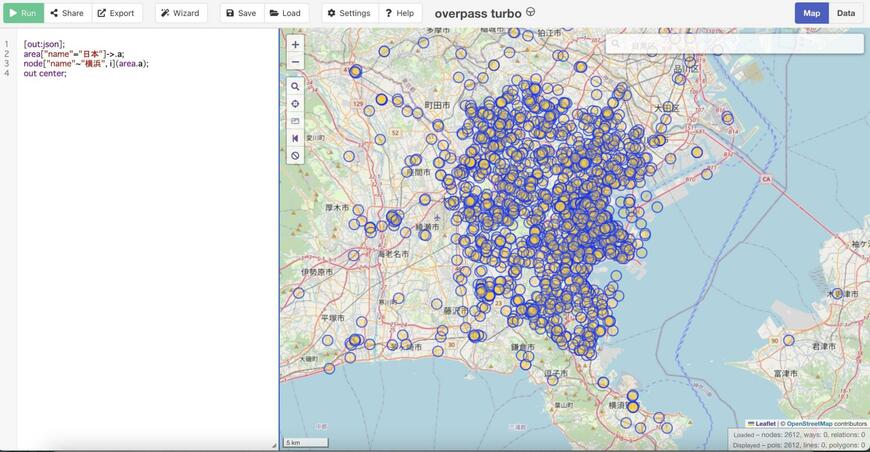
Task: Load a saved query
Action: 286,13
